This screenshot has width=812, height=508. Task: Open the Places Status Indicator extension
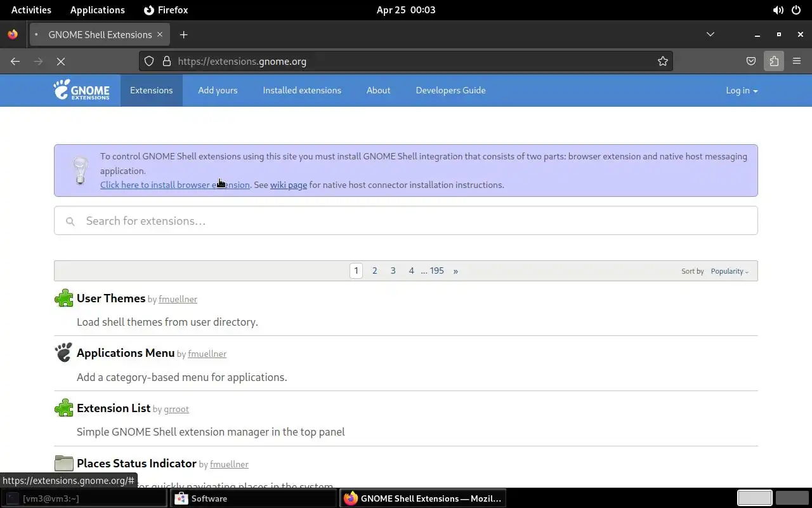[x=136, y=463]
